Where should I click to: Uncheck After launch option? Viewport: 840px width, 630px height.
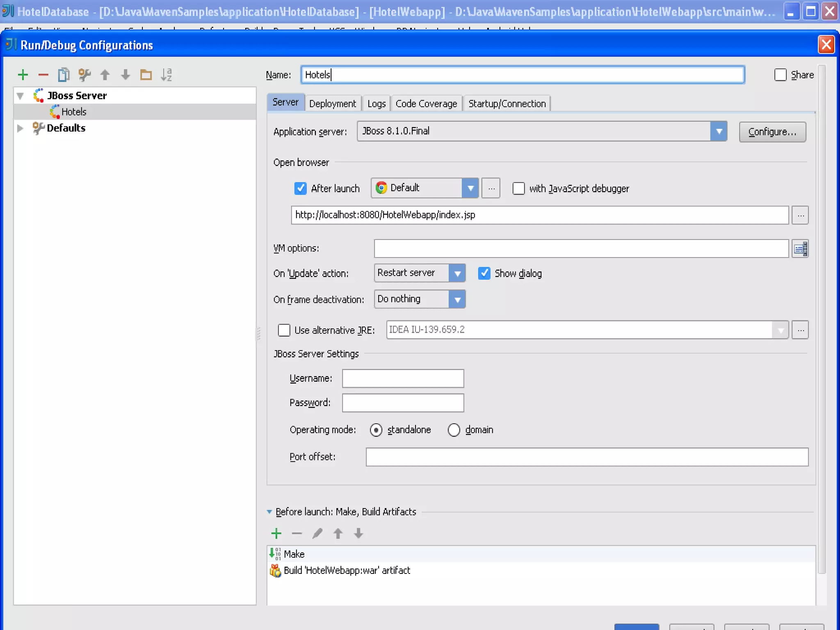301,188
